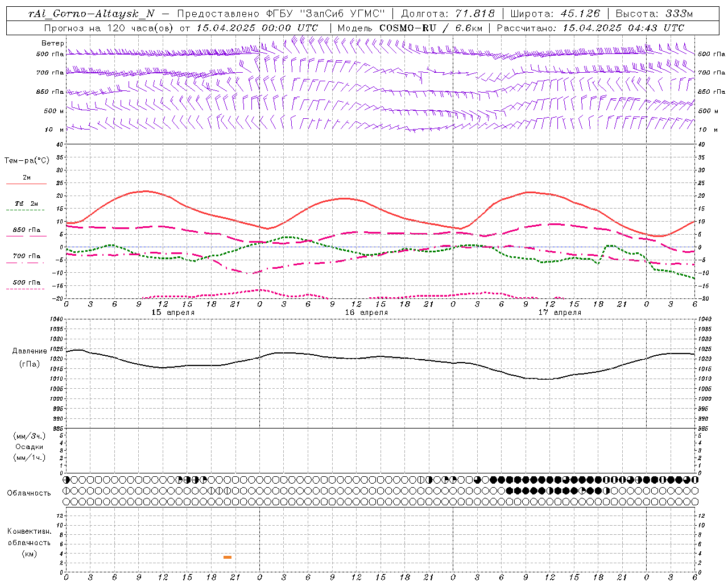
Task: Click the 17 апреля date label
Action: tap(560, 313)
